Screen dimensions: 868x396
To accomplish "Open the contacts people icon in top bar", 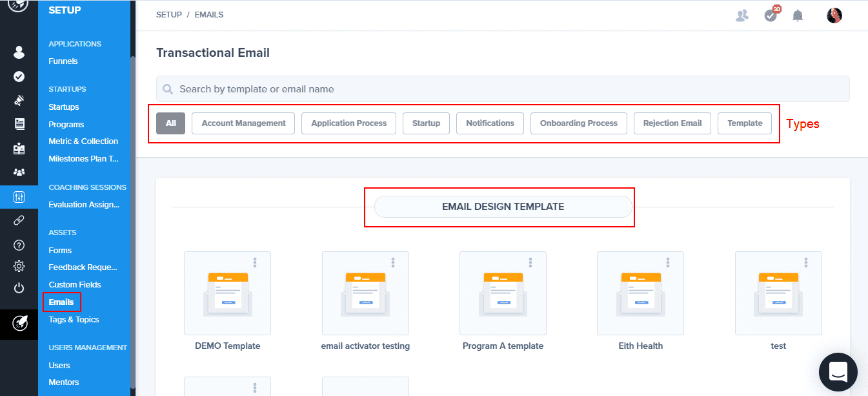I will [742, 16].
